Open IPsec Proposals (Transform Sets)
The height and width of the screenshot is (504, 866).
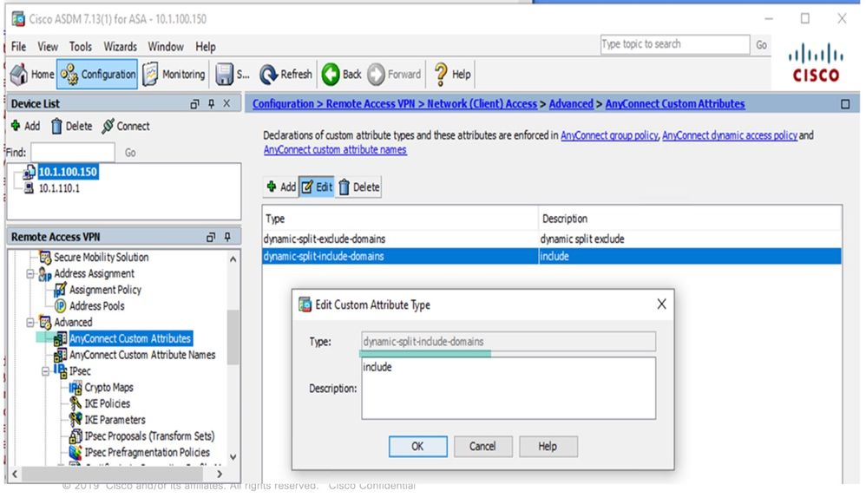click(x=149, y=436)
